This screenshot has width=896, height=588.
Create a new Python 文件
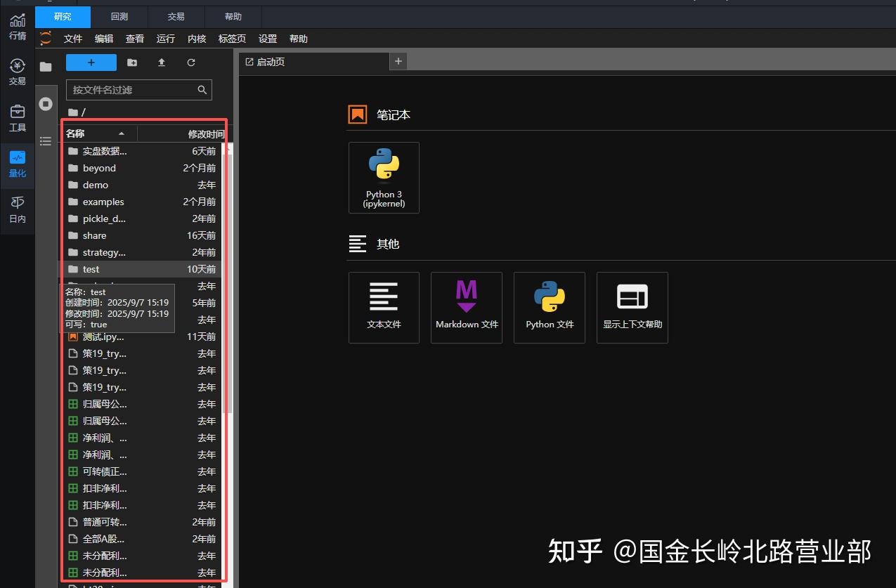pos(550,308)
